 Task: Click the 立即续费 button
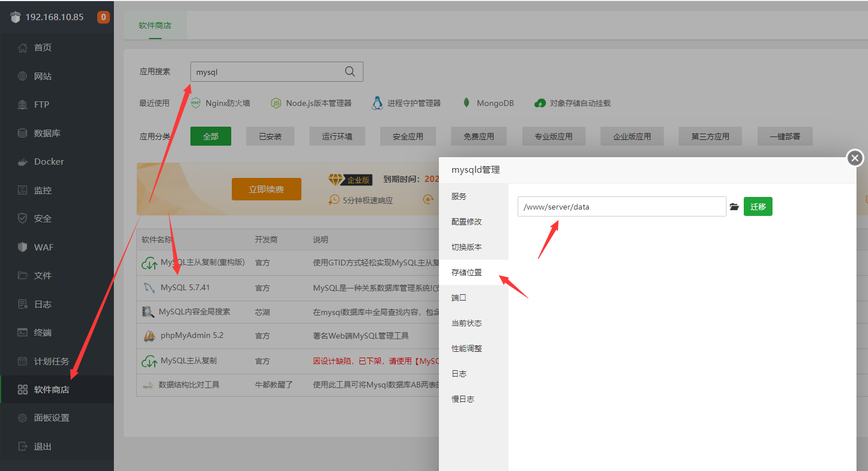pyautogui.click(x=266, y=189)
